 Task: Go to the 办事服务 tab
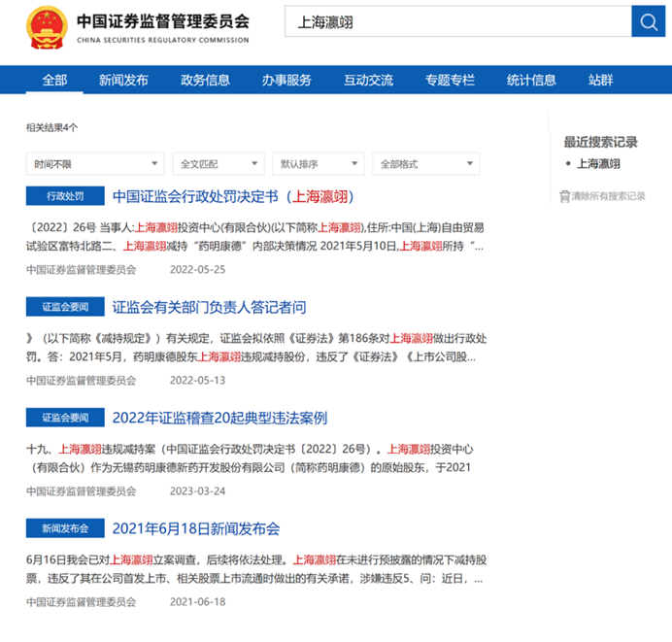[286, 80]
